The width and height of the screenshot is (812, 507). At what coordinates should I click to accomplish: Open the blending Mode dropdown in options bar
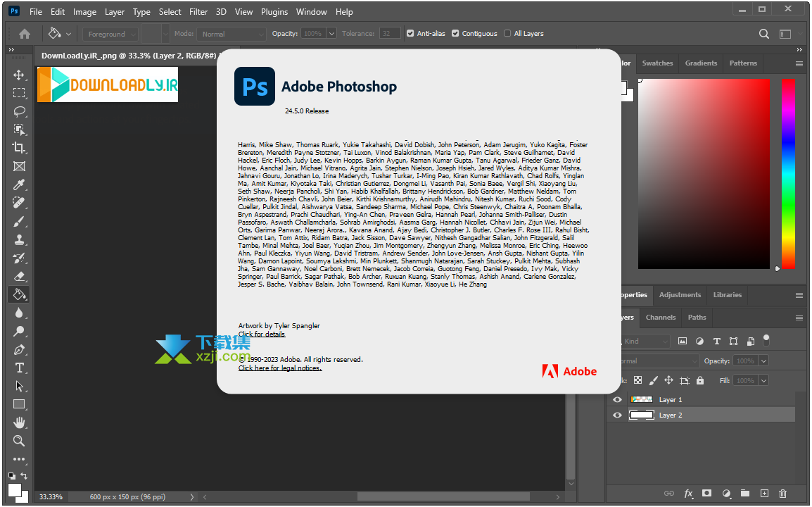[x=231, y=35]
